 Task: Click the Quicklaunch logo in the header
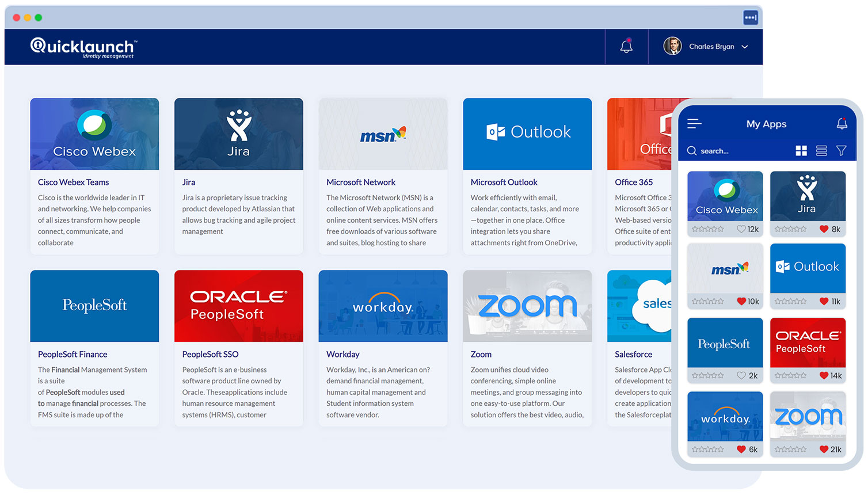point(84,47)
